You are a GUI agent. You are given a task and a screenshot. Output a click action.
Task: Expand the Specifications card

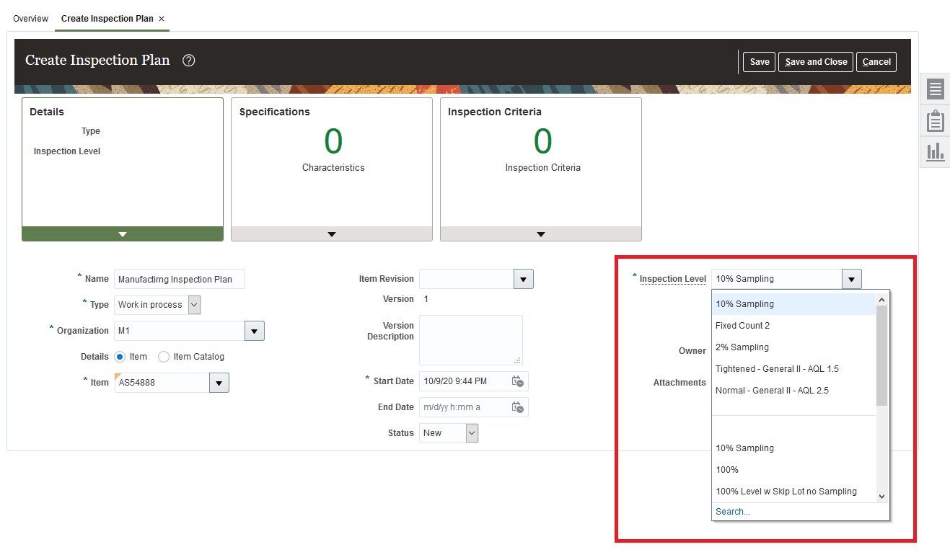(x=331, y=234)
